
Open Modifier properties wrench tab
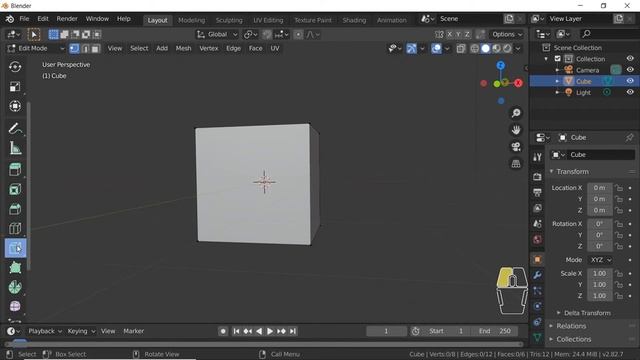coord(537,275)
